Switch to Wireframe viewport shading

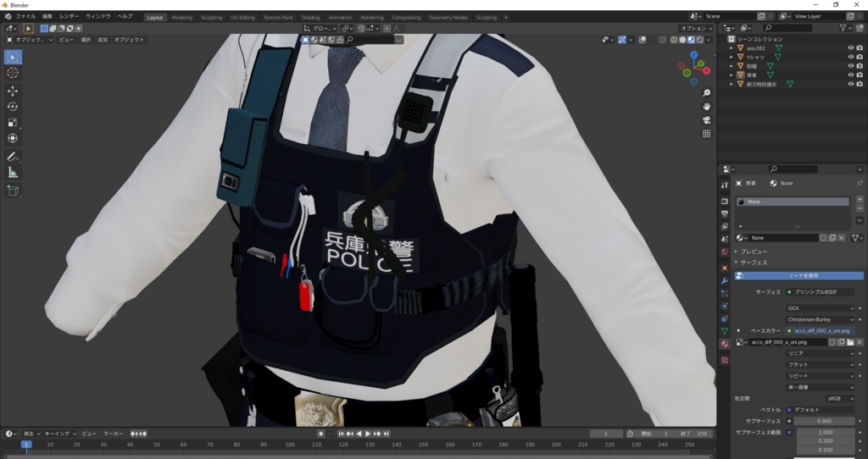(674, 40)
